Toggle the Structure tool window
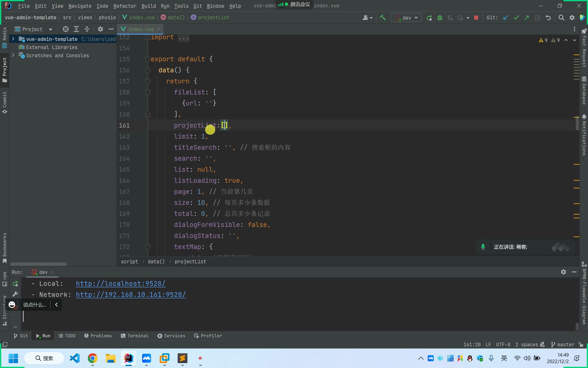 point(4,310)
